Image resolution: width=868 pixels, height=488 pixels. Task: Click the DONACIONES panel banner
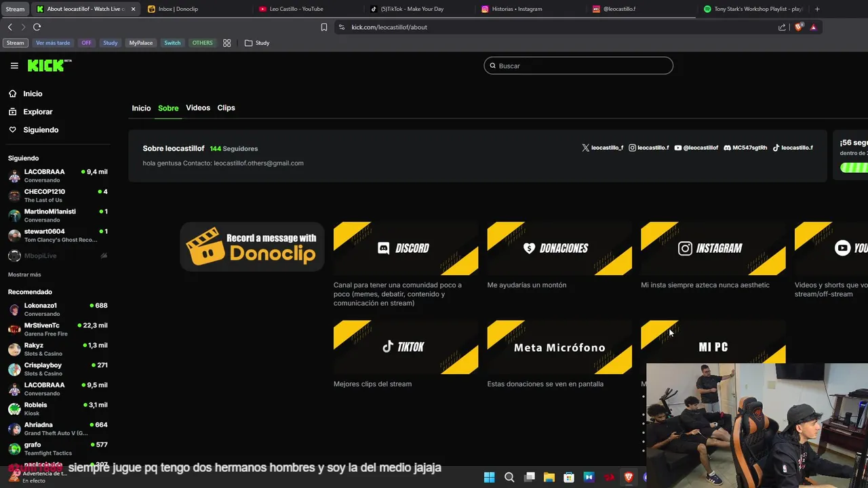[559, 248]
